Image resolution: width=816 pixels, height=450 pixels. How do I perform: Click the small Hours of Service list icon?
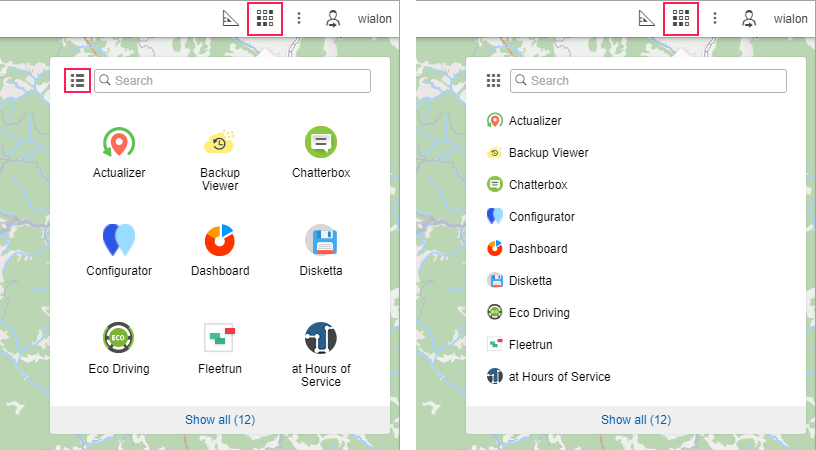click(x=495, y=376)
